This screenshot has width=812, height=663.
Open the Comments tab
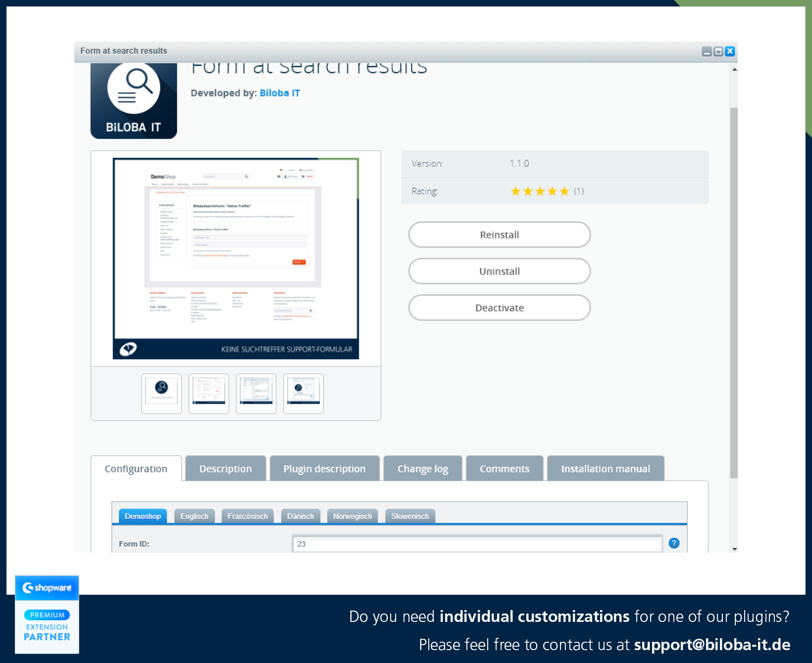click(505, 469)
